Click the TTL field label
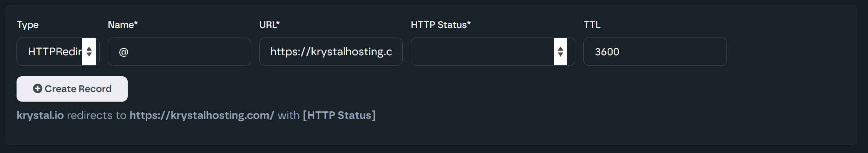The height and width of the screenshot is (153, 868). click(592, 25)
